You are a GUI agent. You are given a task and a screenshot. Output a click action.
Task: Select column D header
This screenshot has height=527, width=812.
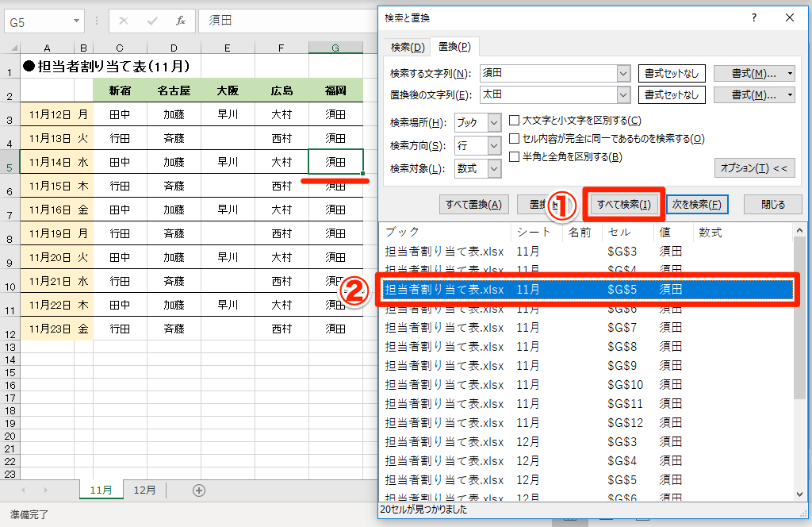pos(174,48)
